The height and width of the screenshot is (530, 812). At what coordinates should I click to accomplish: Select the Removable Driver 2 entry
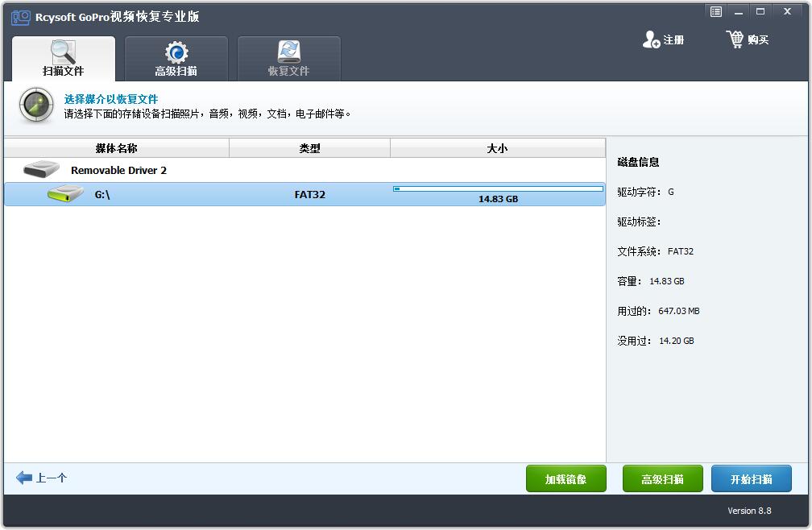[x=118, y=171]
